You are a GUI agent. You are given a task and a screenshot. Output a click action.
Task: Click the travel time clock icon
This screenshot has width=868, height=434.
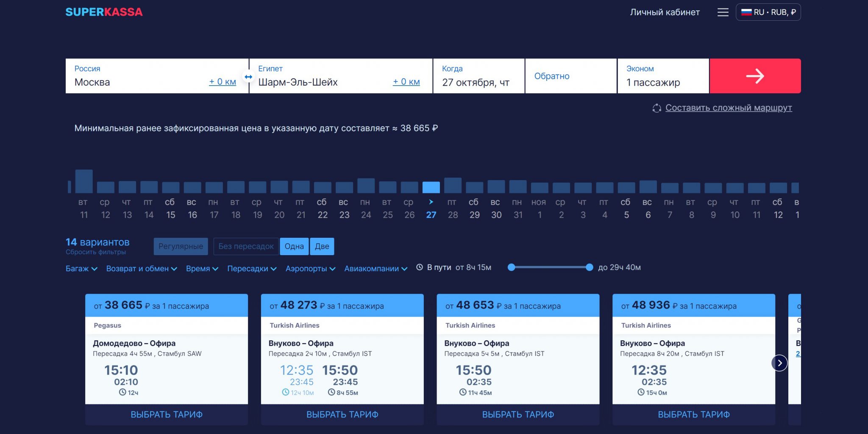(420, 267)
